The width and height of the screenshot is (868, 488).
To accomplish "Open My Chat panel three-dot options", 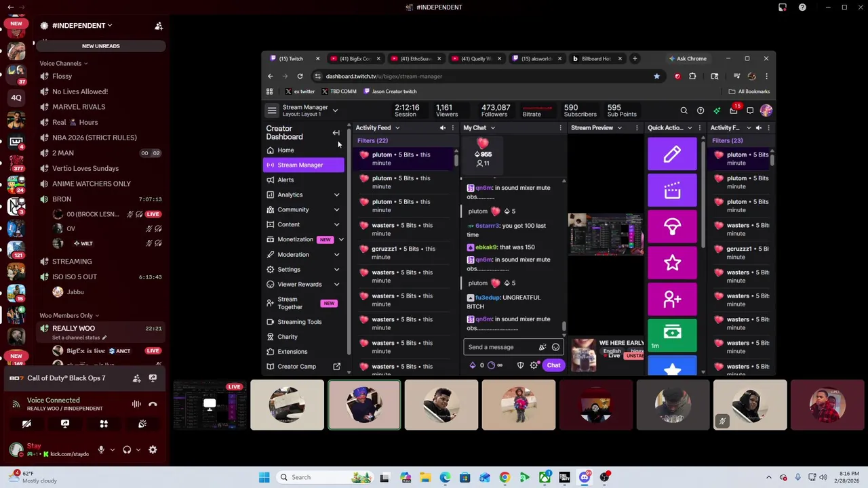I will 560,127.
